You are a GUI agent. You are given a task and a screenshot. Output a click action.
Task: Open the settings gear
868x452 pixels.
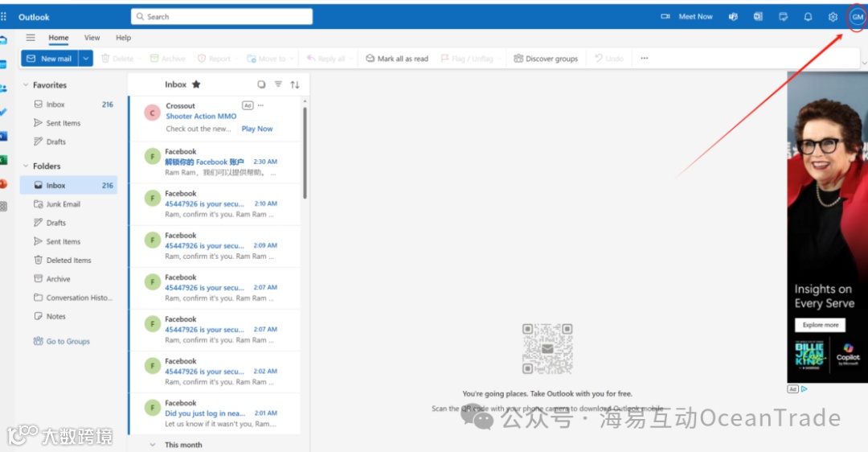(x=833, y=17)
